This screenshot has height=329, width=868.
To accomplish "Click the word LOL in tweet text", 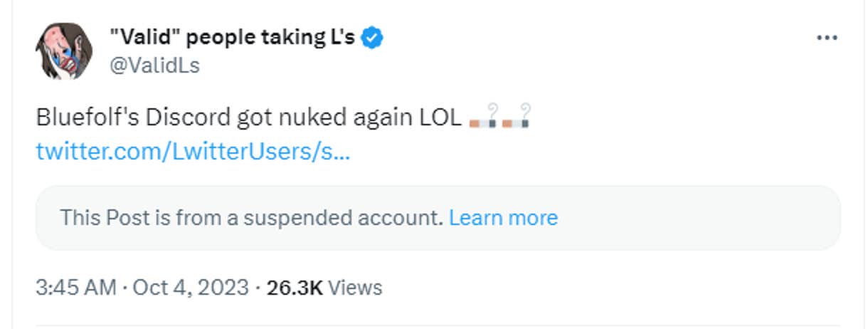I will click(x=440, y=117).
